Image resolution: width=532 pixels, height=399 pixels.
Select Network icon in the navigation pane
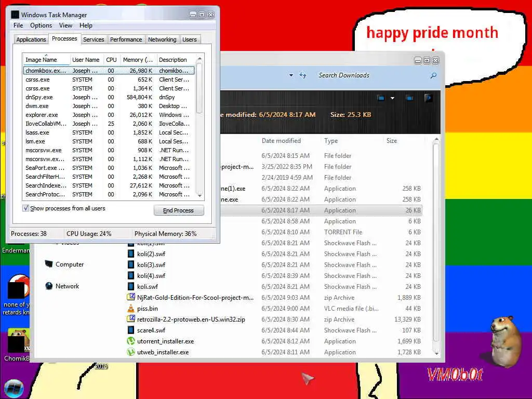pos(49,286)
